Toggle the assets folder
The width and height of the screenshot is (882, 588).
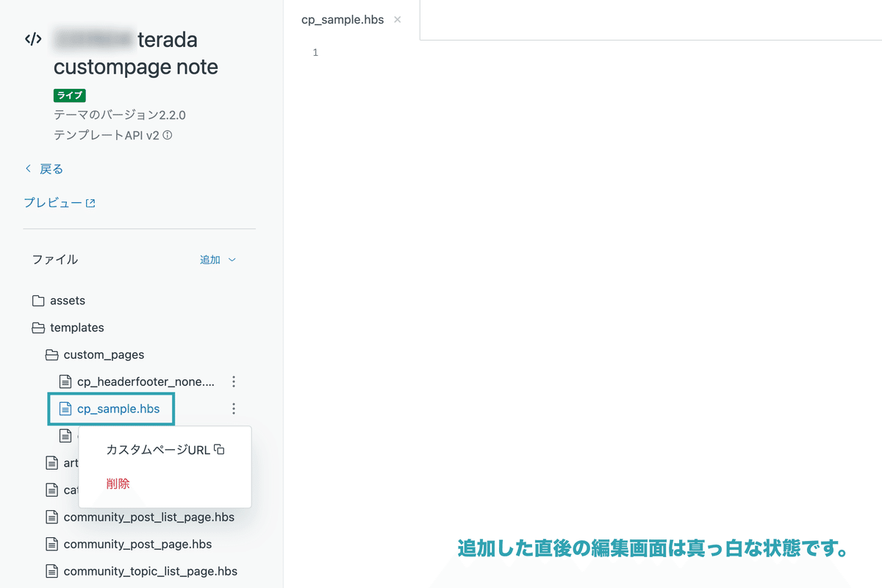59,301
